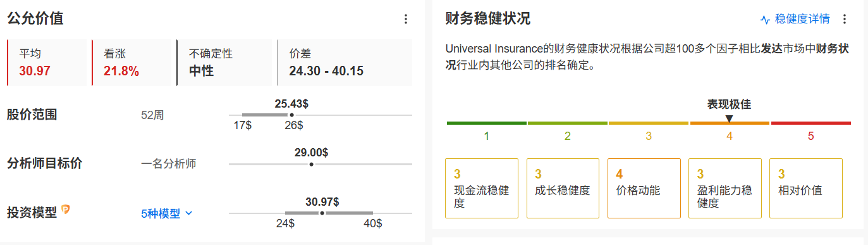Open the 财务稳健状况 panel three-dot menu
The image size is (868, 245).
pyautogui.click(x=845, y=19)
